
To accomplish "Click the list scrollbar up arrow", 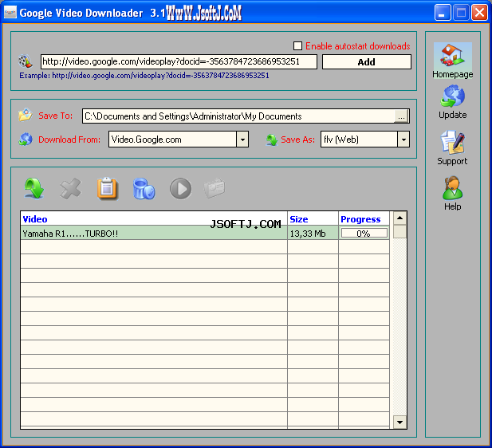I will click(400, 218).
